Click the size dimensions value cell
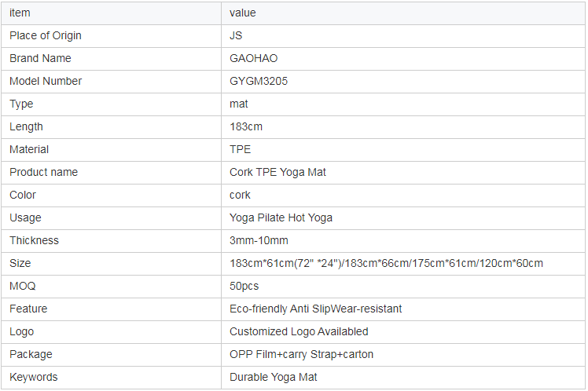This screenshot has width=588, height=391. (x=386, y=263)
